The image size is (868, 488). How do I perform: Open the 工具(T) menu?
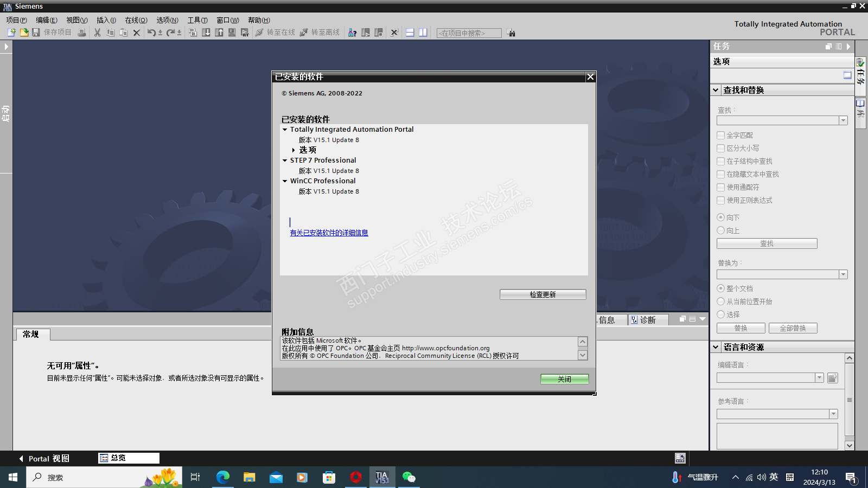[197, 20]
